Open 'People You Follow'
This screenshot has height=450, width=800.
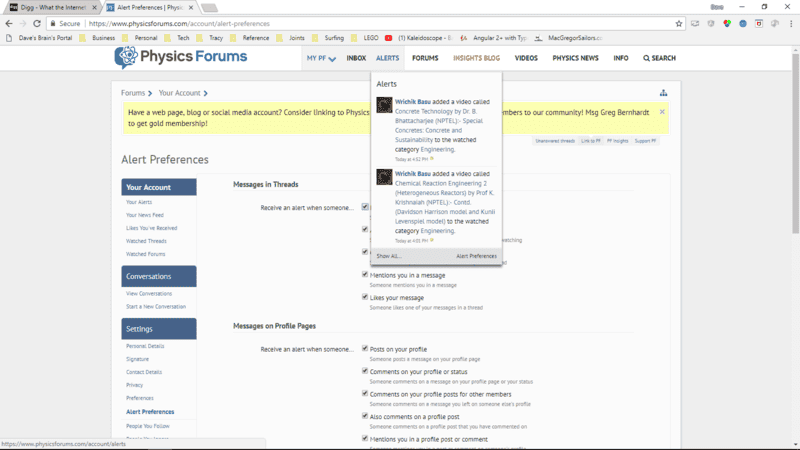148,426
